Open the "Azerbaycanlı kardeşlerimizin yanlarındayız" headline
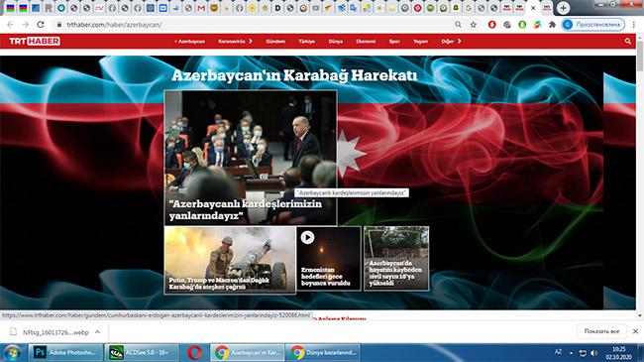This screenshot has height=362, width=644. click(245, 210)
